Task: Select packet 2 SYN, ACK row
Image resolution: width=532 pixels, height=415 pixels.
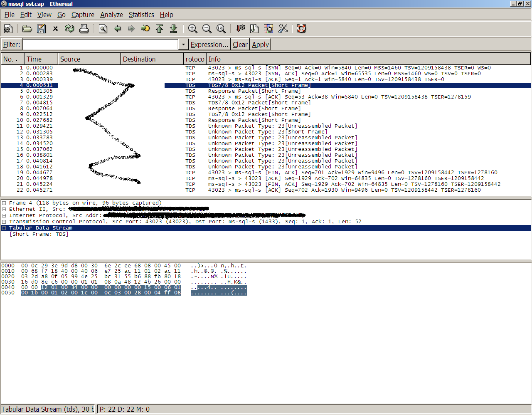Action: [266, 74]
